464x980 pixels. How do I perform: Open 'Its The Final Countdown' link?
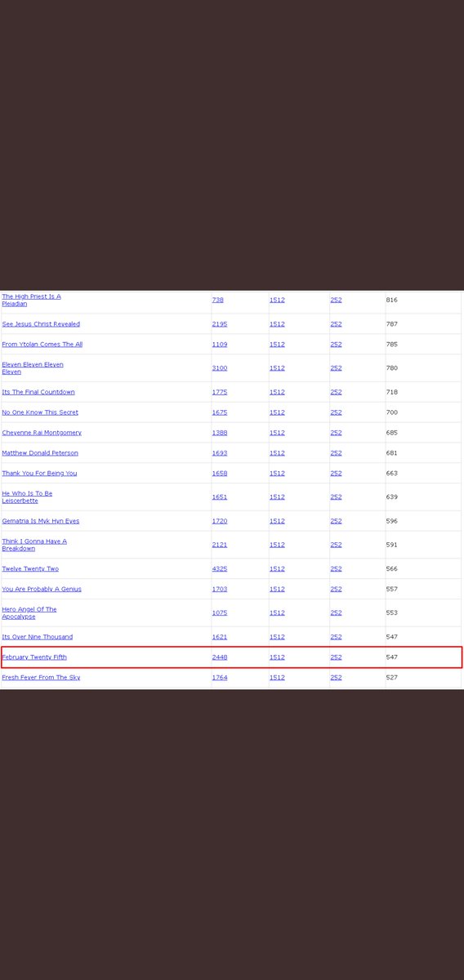[38, 392]
